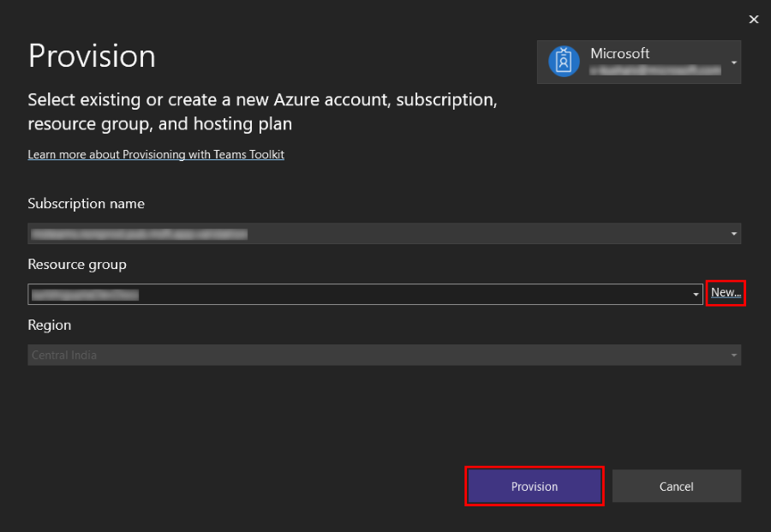Click the Azure account description text
This screenshot has height=532, width=771.
(x=262, y=111)
